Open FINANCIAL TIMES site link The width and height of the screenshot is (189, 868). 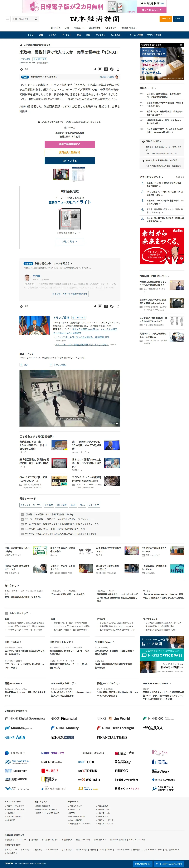click(112, 737)
